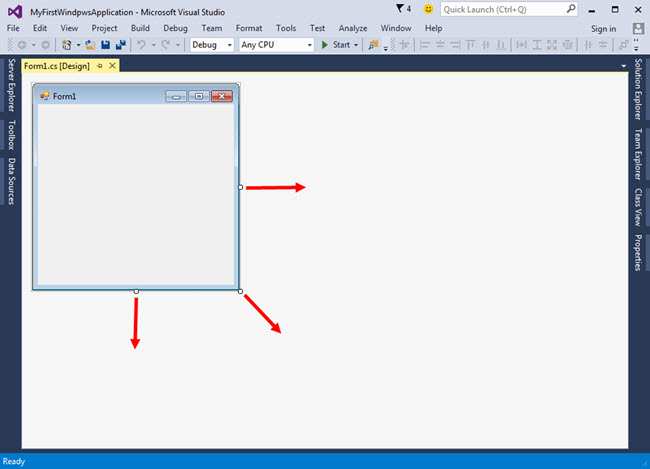Click the user account avatar icon

click(x=638, y=28)
